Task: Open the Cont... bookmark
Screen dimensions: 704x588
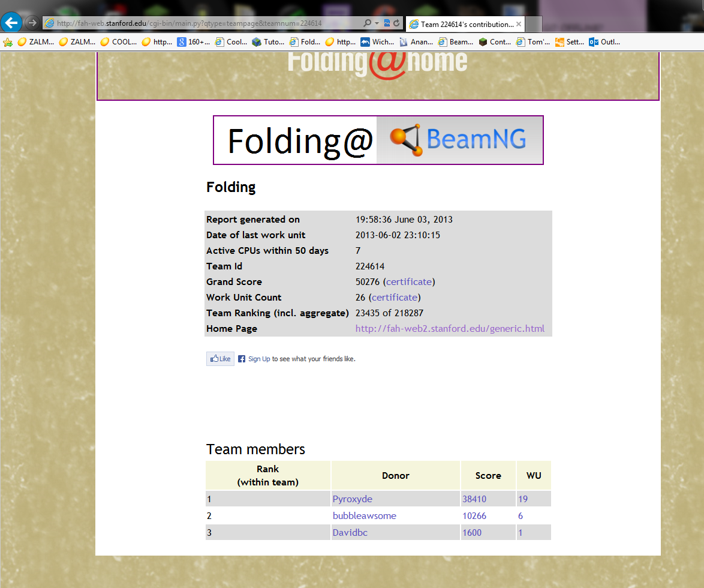Action: 495,42
